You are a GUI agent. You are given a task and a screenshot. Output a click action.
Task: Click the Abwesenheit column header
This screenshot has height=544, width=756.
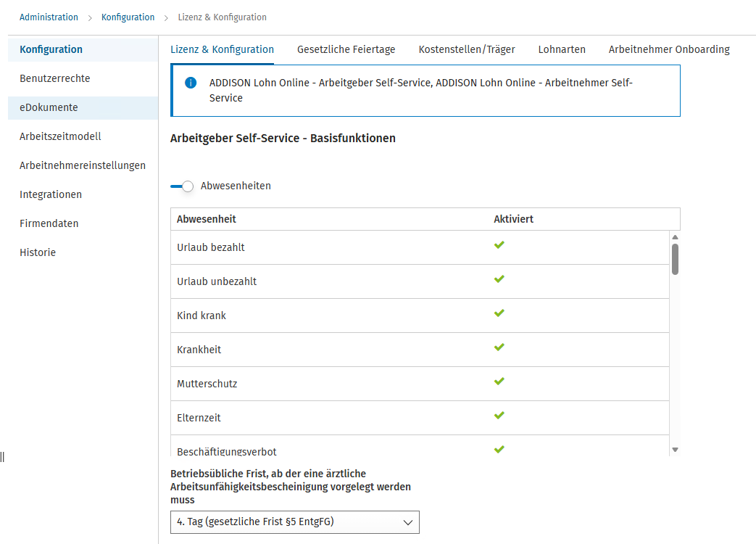(207, 219)
